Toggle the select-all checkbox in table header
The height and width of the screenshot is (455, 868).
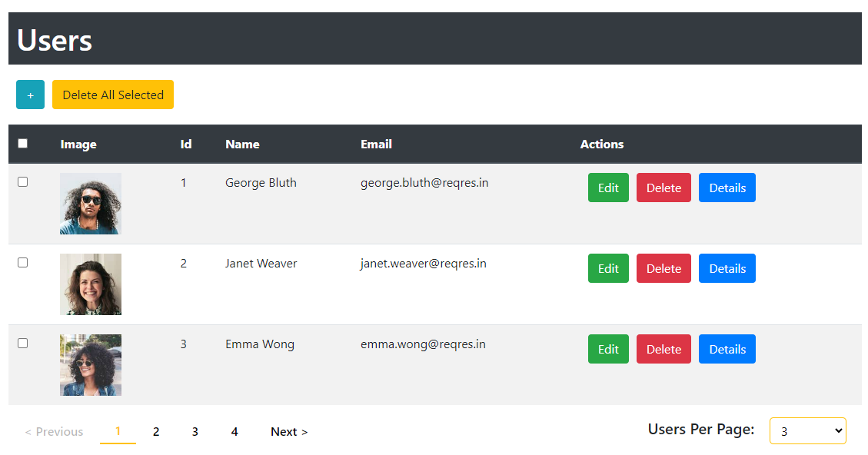click(22, 144)
